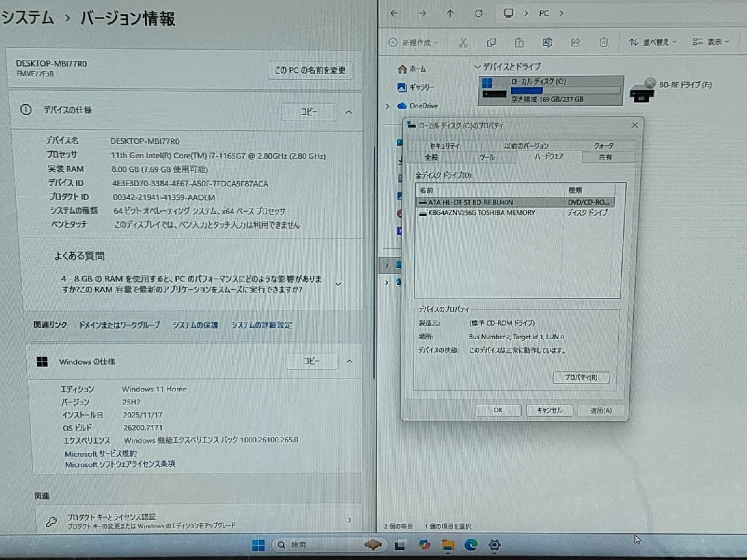This screenshot has height=560, width=747.
Task: Click the PC monitor icon in address bar
Action: [x=509, y=13]
